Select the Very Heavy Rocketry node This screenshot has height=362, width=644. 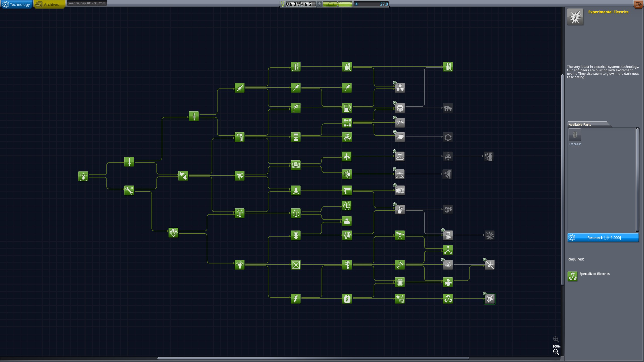pyautogui.click(x=448, y=67)
